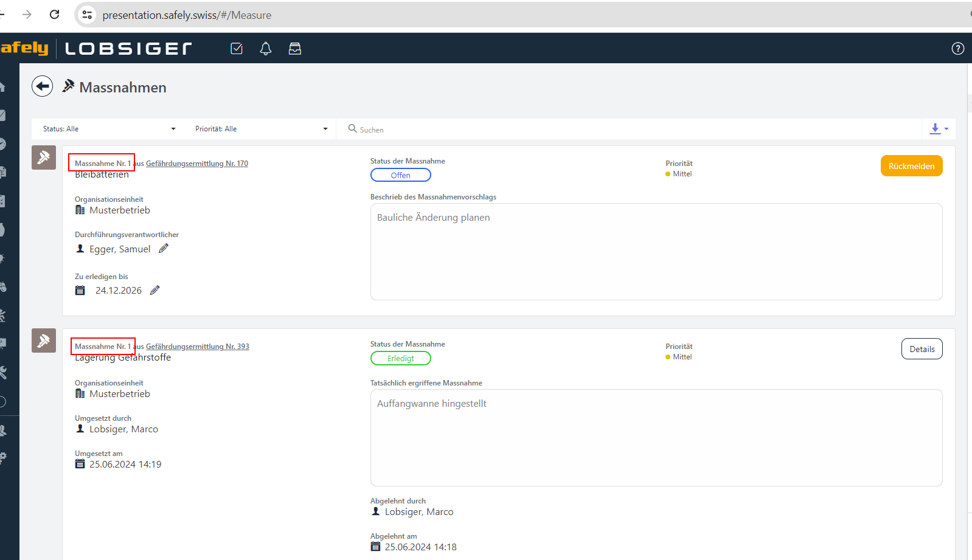Click the browser address bar URL

coord(187,15)
